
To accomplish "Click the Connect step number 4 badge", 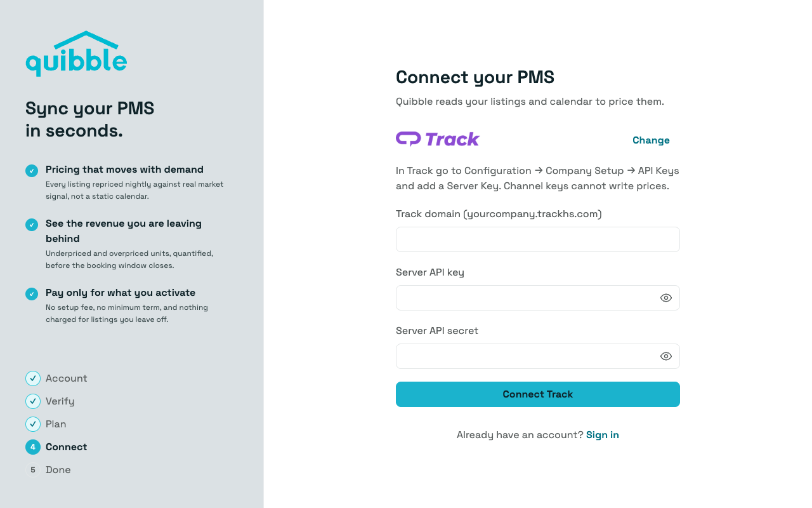I will [33, 447].
